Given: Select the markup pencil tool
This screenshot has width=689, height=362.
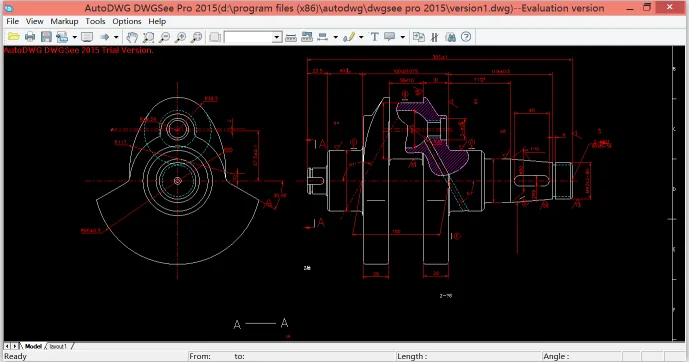Looking at the screenshot, I should [349, 37].
